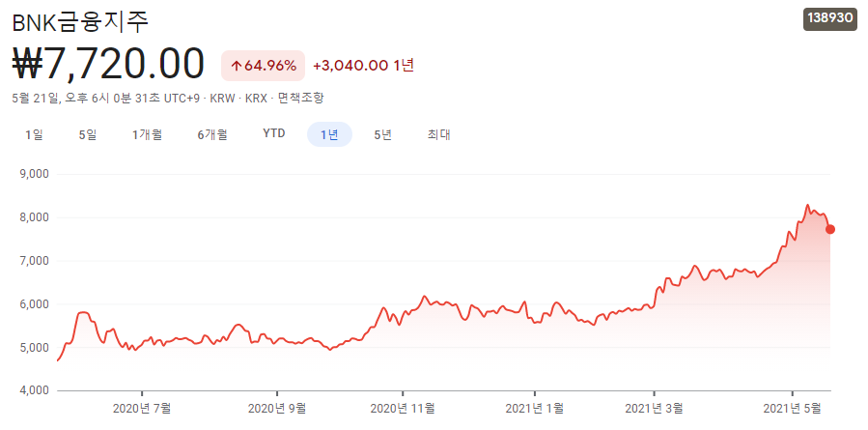Click the 2020년 11월 x-axis label

403,409
